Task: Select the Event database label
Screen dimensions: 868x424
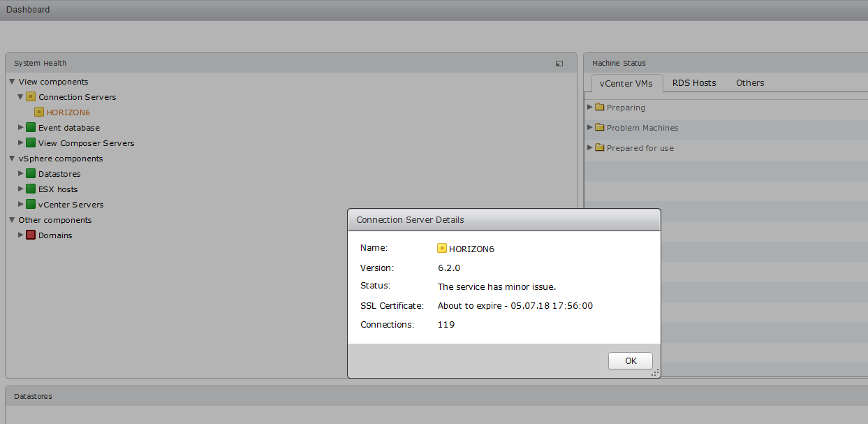Action: pyautogui.click(x=69, y=128)
